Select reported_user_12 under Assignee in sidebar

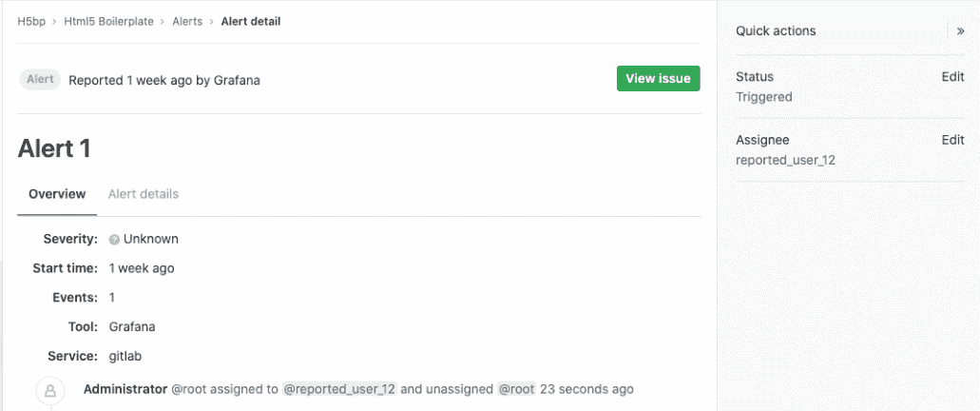(785, 160)
